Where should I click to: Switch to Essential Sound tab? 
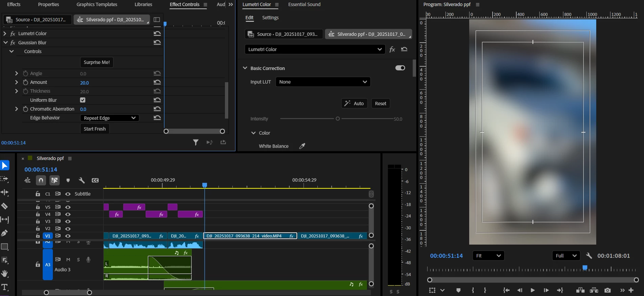pos(304,4)
